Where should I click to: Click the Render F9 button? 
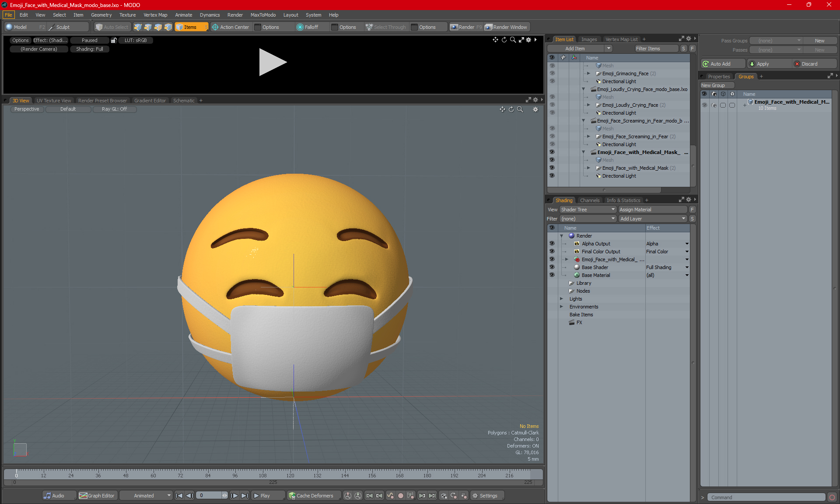[466, 27]
